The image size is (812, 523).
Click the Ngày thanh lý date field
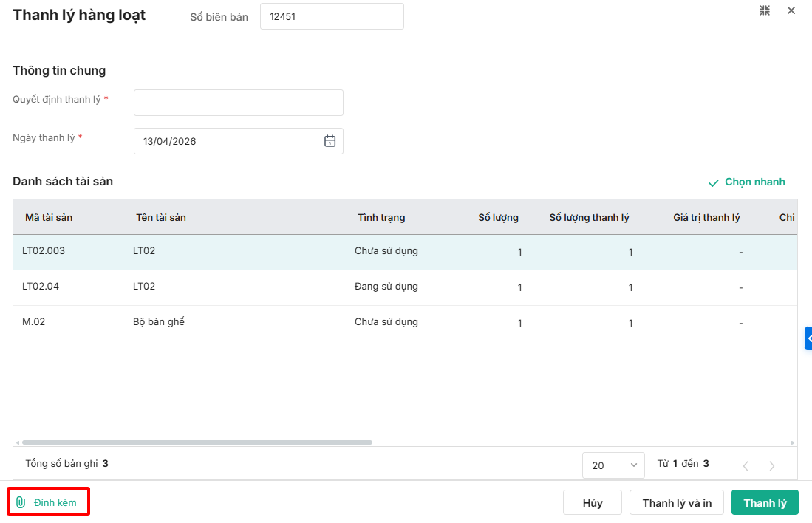229,141
